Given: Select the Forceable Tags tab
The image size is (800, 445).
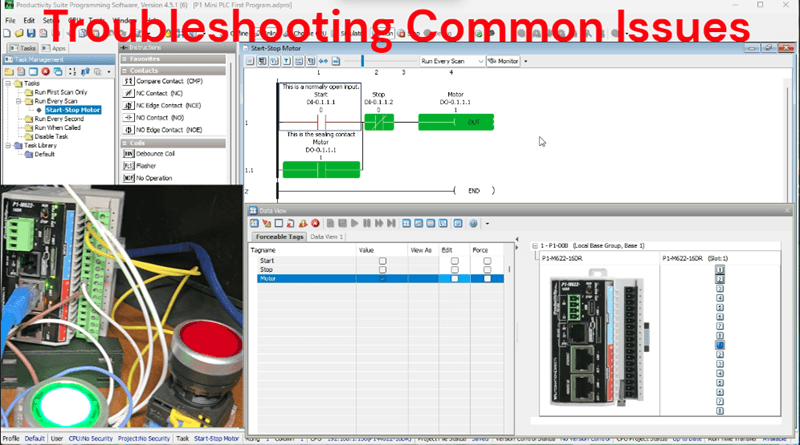Looking at the screenshot, I should click(x=280, y=237).
